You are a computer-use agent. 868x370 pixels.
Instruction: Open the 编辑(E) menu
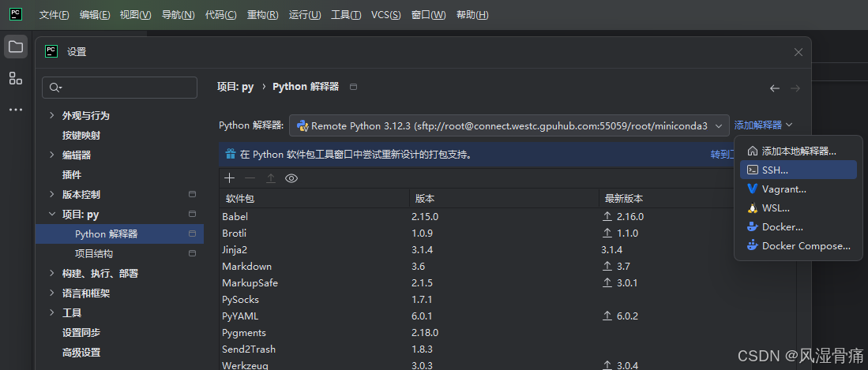click(95, 15)
